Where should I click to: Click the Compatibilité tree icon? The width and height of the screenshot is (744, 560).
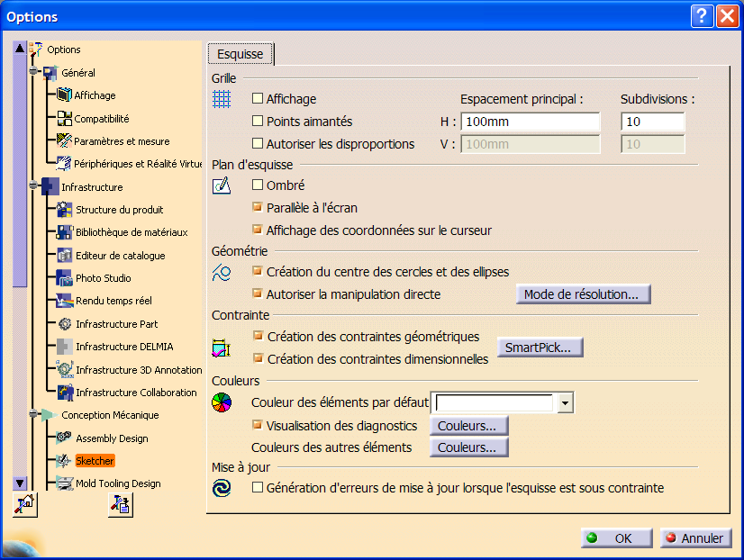[x=64, y=118]
